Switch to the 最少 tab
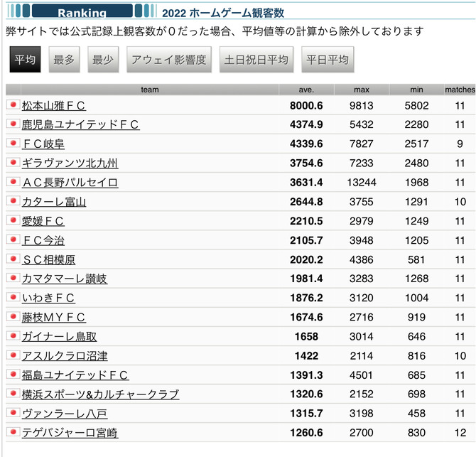The width and height of the screenshot is (476, 457). (103, 59)
